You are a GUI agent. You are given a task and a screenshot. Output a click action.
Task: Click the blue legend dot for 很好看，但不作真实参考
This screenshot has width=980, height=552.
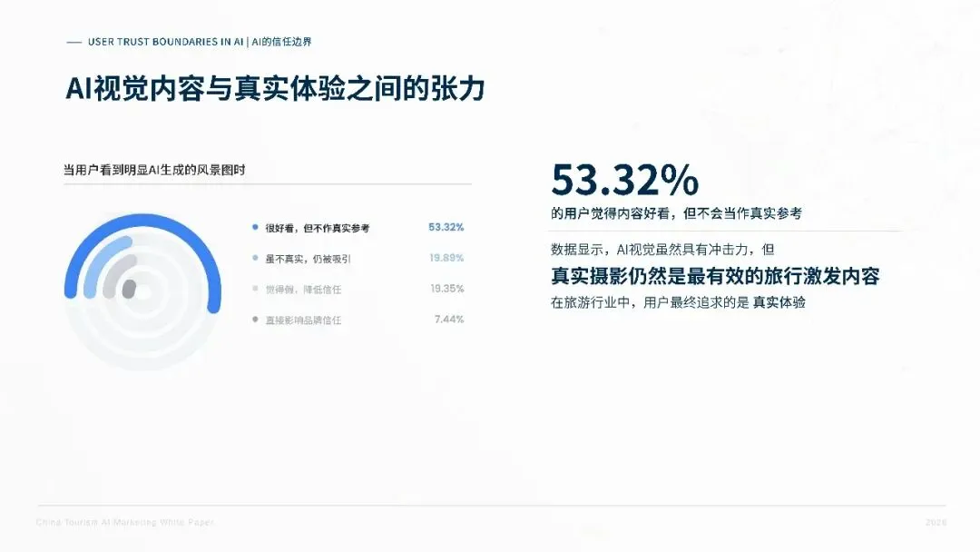(255, 227)
